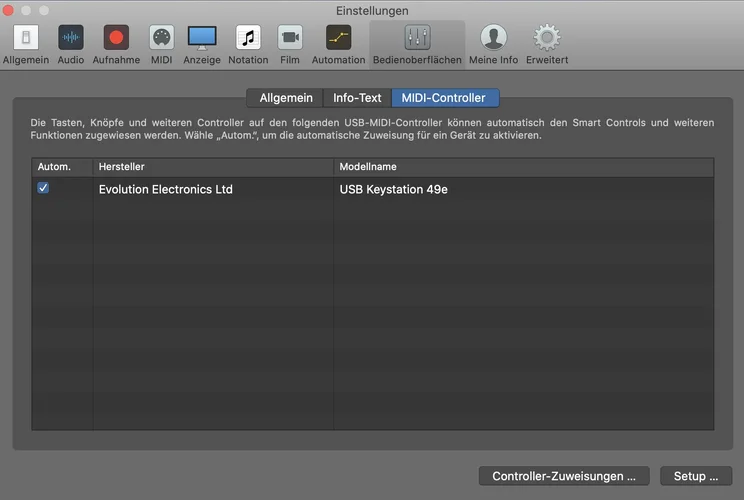This screenshot has height=500, width=744.
Task: Open the Anzeige display preferences
Action: (202, 45)
